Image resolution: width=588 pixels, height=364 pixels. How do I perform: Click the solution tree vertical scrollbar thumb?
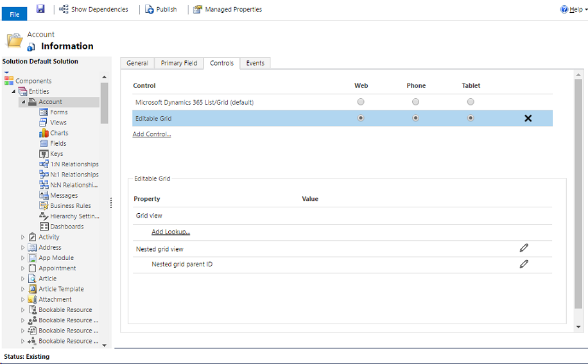104,103
